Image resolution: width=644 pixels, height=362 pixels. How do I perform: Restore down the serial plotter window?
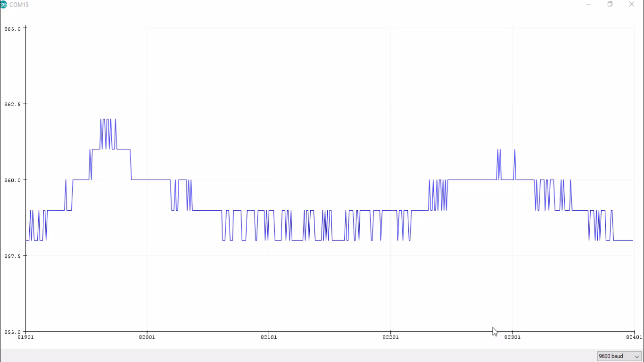click(610, 4)
